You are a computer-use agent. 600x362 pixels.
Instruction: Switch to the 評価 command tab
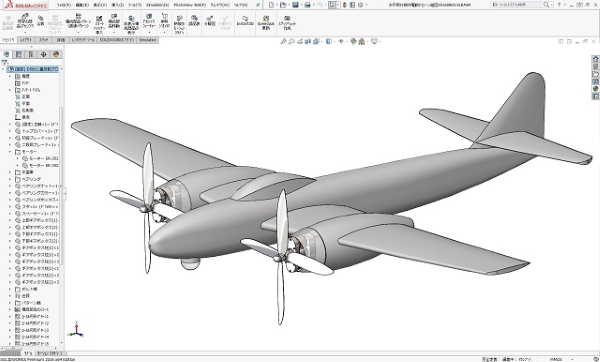tap(61, 40)
